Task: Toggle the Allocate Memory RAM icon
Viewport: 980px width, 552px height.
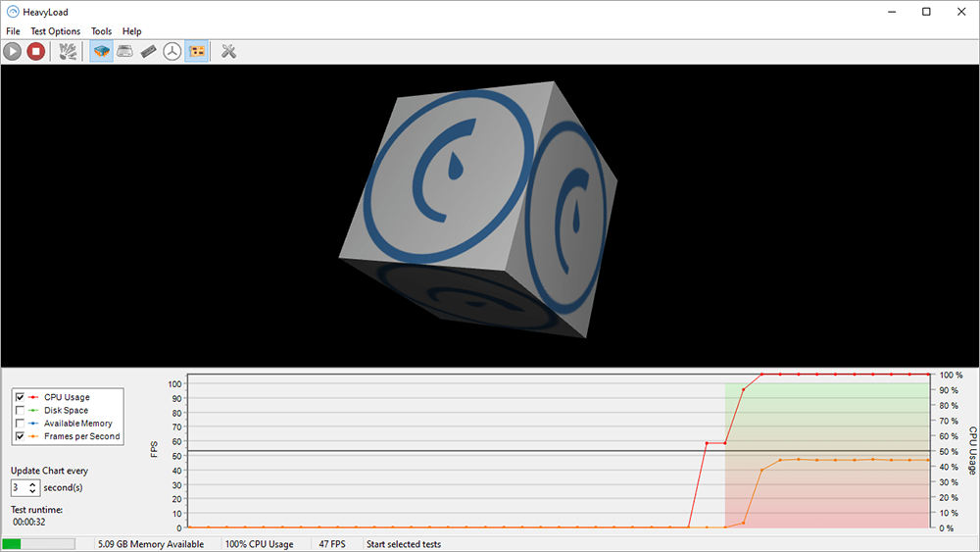Action: (x=149, y=51)
